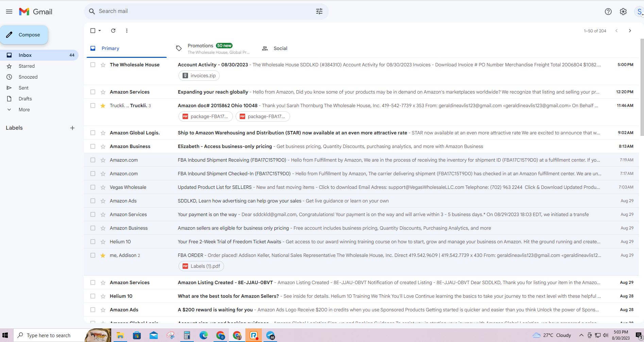Tick the Your payment is on the way checkbox

coord(93,214)
